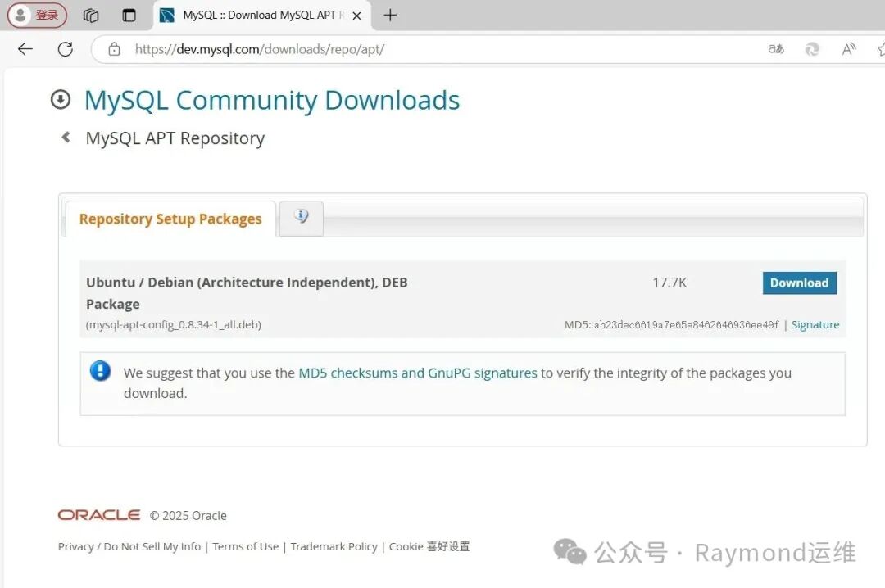The height and width of the screenshot is (588, 885).
Task: Click the 17.7K file size text
Action: 669,283
